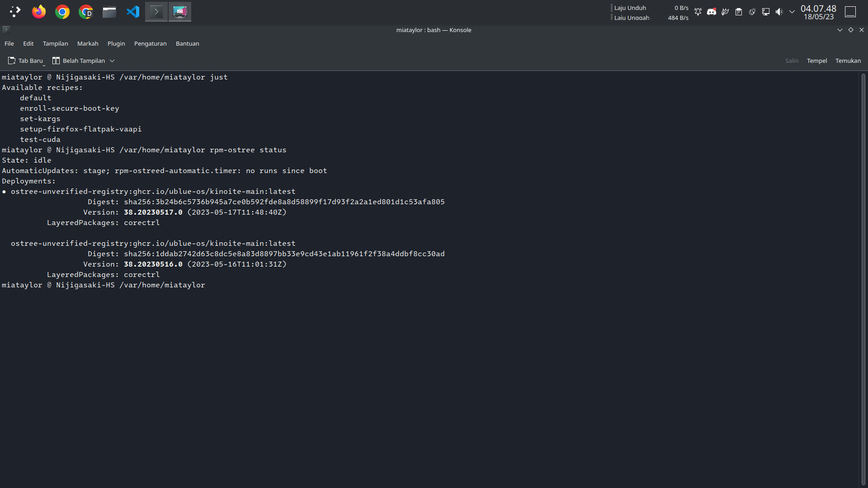Launch Visual Studio Code from the taskbar
Screen dimensions: 868x488
[x=132, y=12]
